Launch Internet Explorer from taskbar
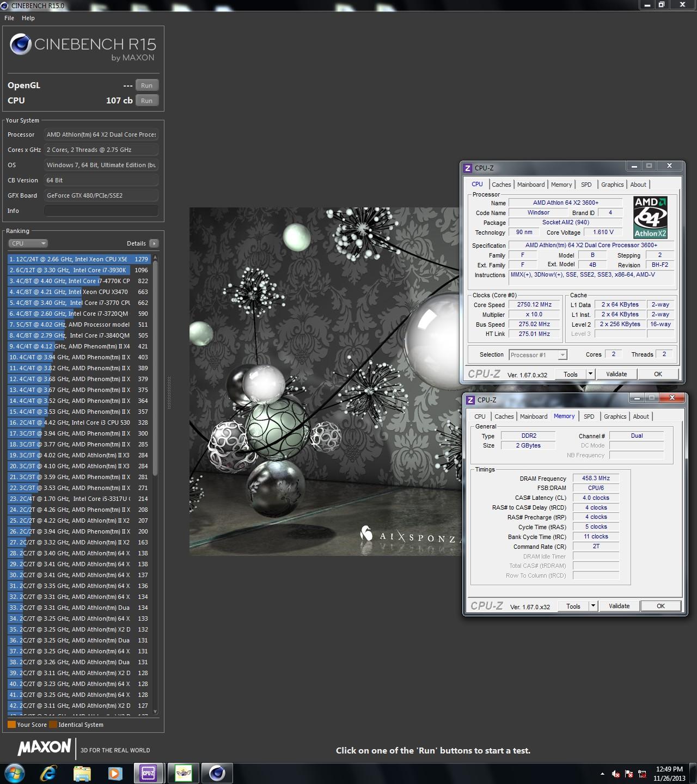 coord(48,773)
